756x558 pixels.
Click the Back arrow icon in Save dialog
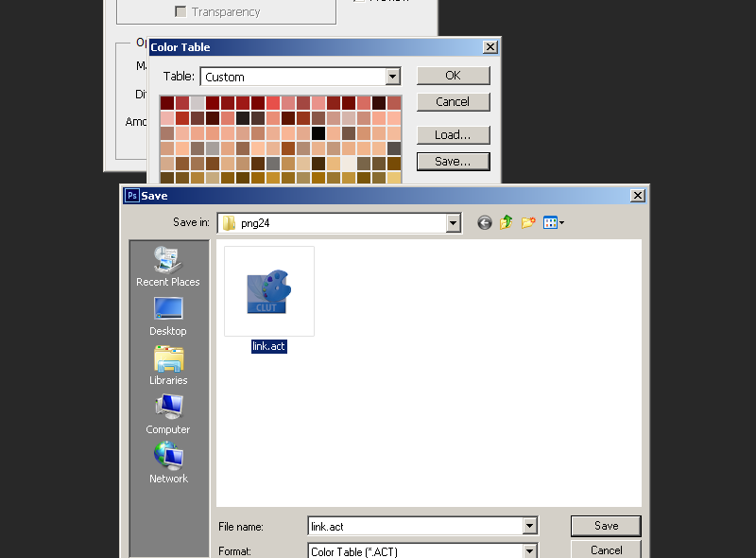tap(485, 222)
